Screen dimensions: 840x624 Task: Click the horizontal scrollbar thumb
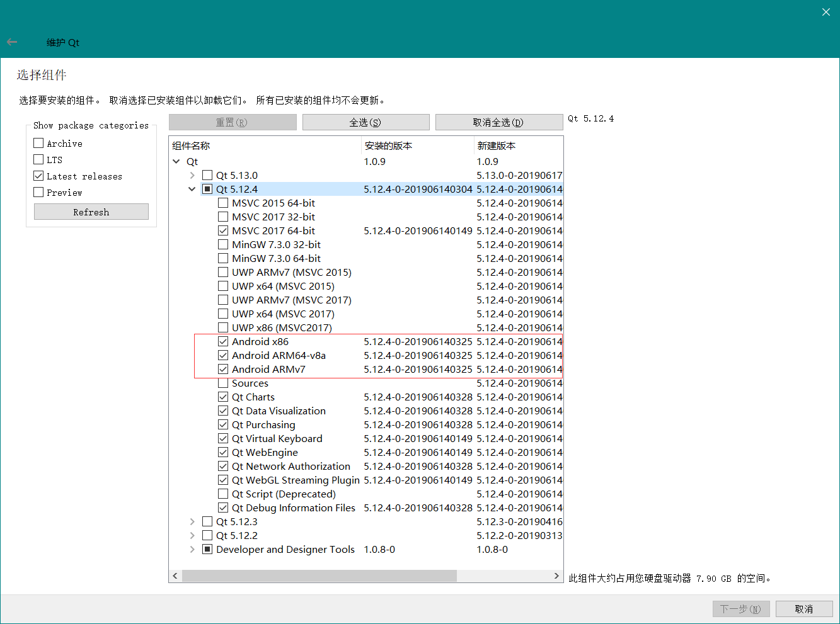tap(319, 576)
